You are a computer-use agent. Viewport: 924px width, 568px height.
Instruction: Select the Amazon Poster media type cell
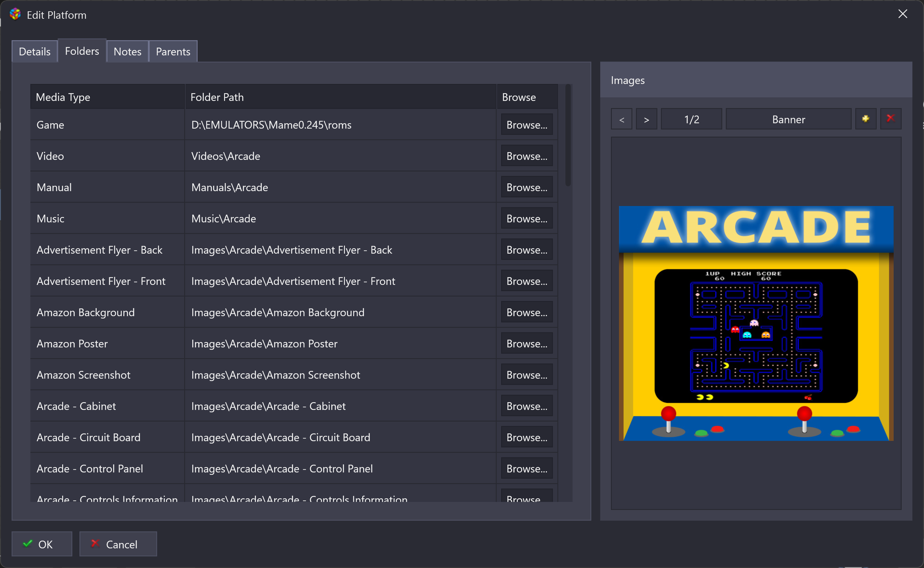[107, 343]
